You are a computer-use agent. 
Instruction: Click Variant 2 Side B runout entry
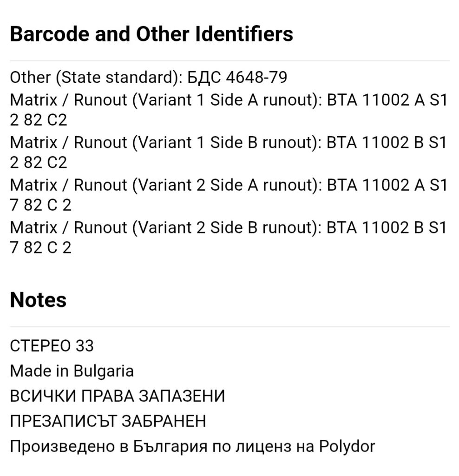[x=229, y=237]
